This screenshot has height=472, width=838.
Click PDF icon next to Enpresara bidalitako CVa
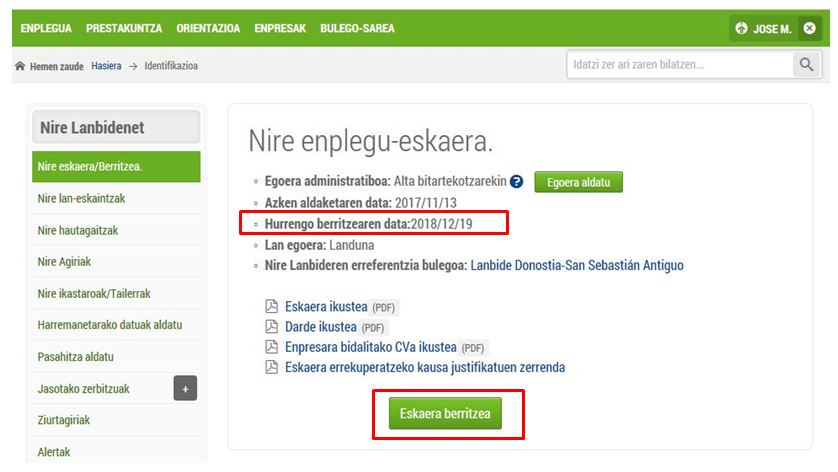pos(271,347)
